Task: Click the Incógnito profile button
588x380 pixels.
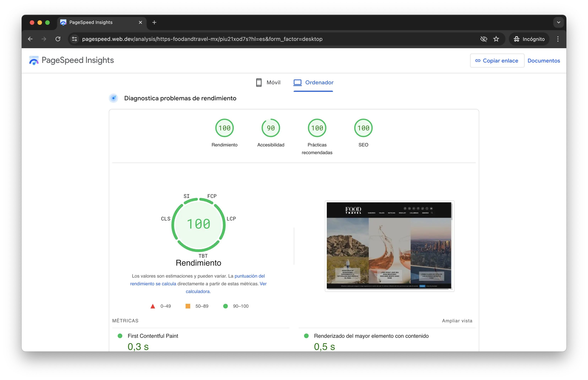Action: pyautogui.click(x=529, y=39)
